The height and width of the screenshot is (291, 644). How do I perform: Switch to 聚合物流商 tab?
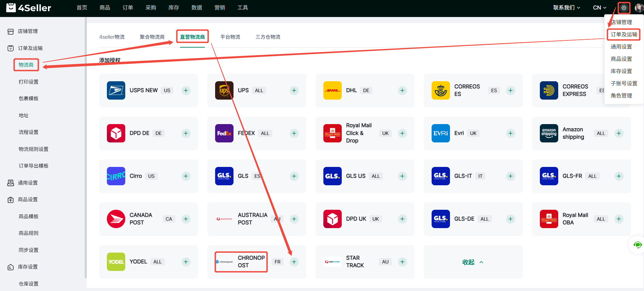point(152,37)
